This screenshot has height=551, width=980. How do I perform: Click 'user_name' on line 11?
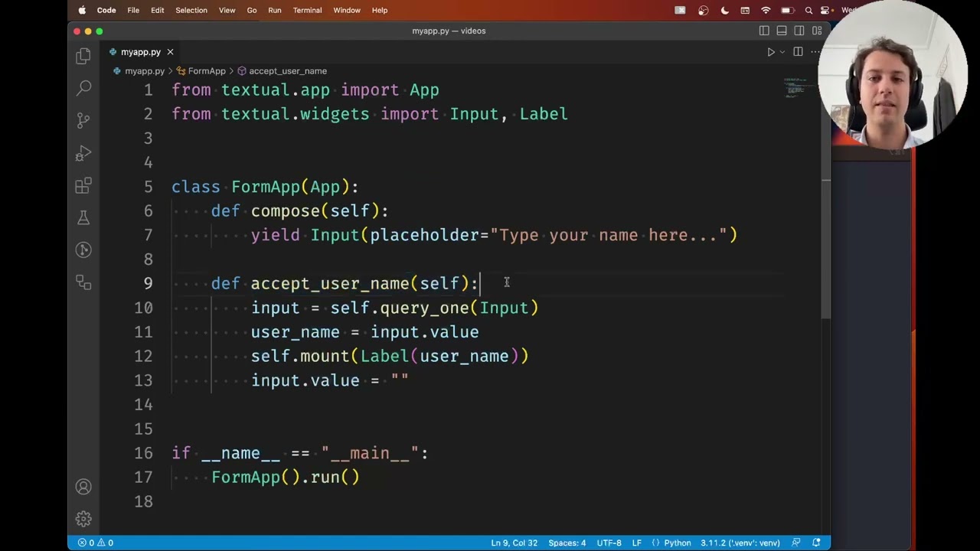(x=296, y=332)
